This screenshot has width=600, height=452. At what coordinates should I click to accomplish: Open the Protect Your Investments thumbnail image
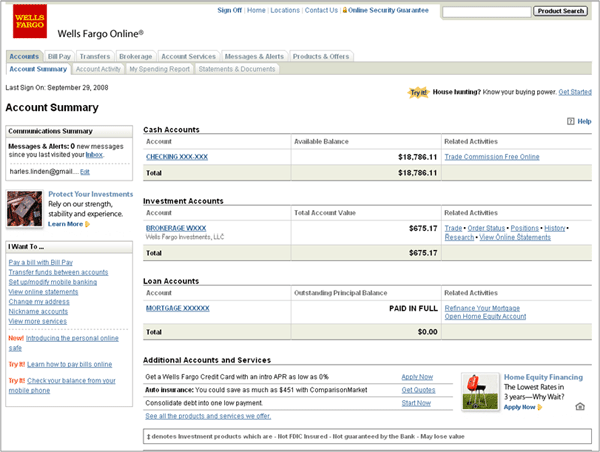tap(25, 209)
